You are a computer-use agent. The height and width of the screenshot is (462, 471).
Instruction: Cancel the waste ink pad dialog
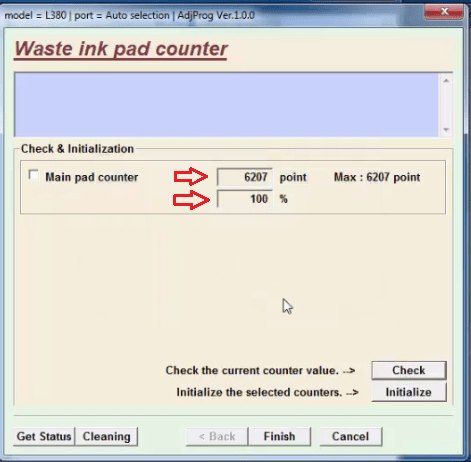(350, 436)
